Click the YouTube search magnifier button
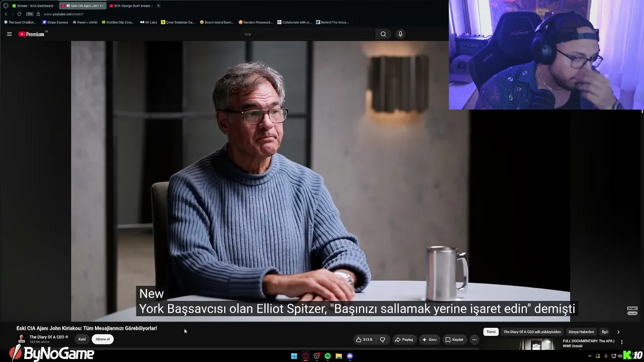The width and height of the screenshot is (644, 362). [x=383, y=34]
